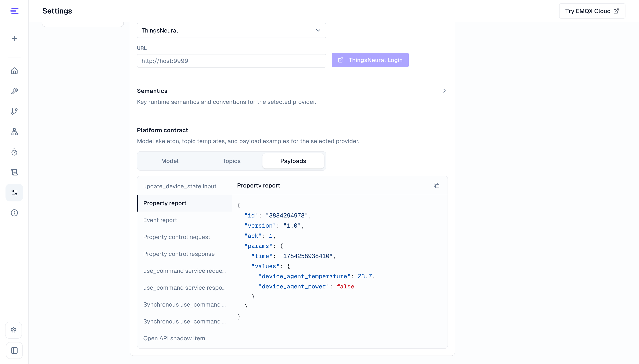Select Property report in payload list
The image size is (639, 364).
coord(184,203)
